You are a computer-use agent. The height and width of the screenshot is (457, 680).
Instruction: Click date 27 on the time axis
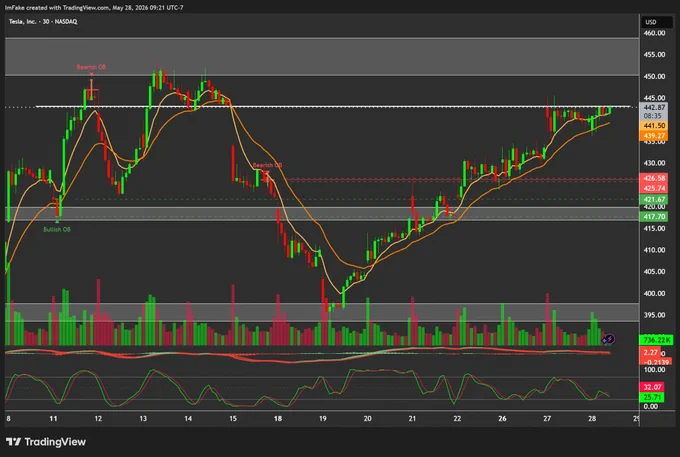547,418
